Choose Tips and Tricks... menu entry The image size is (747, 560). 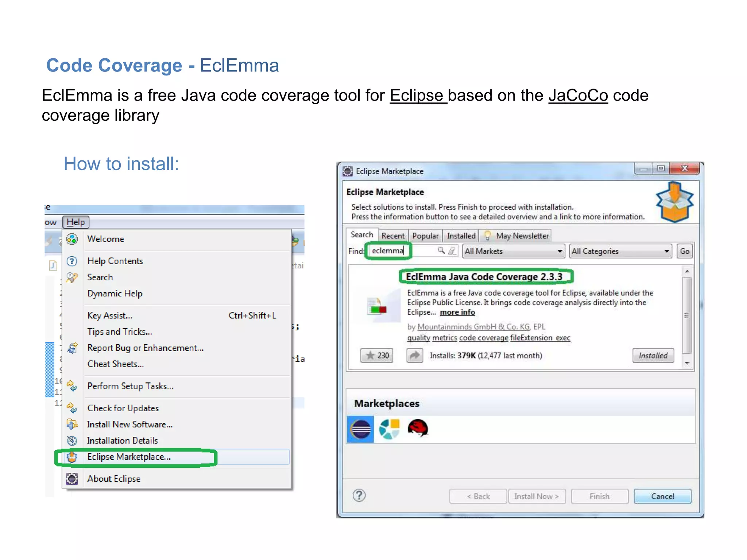click(177, 332)
